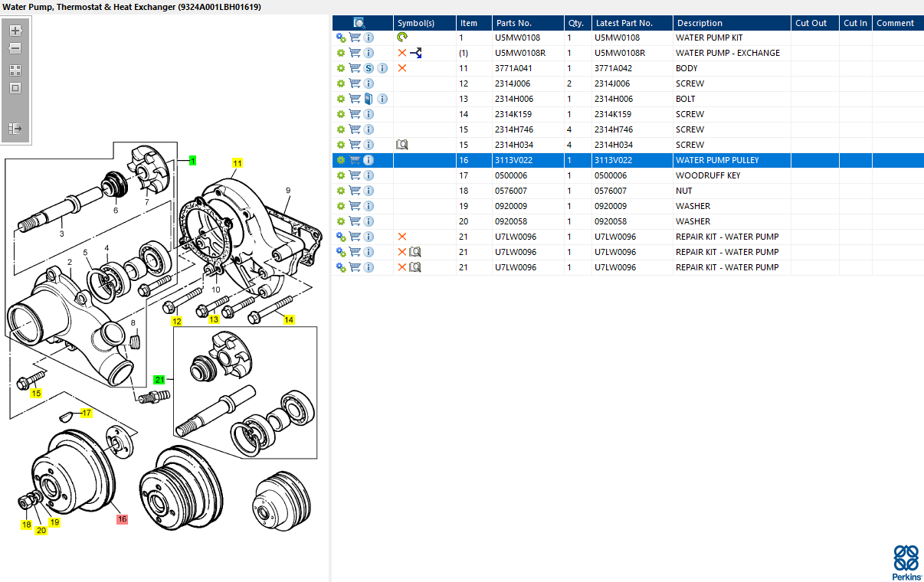
Task: Click the Qty. column header
Action: 577,23
